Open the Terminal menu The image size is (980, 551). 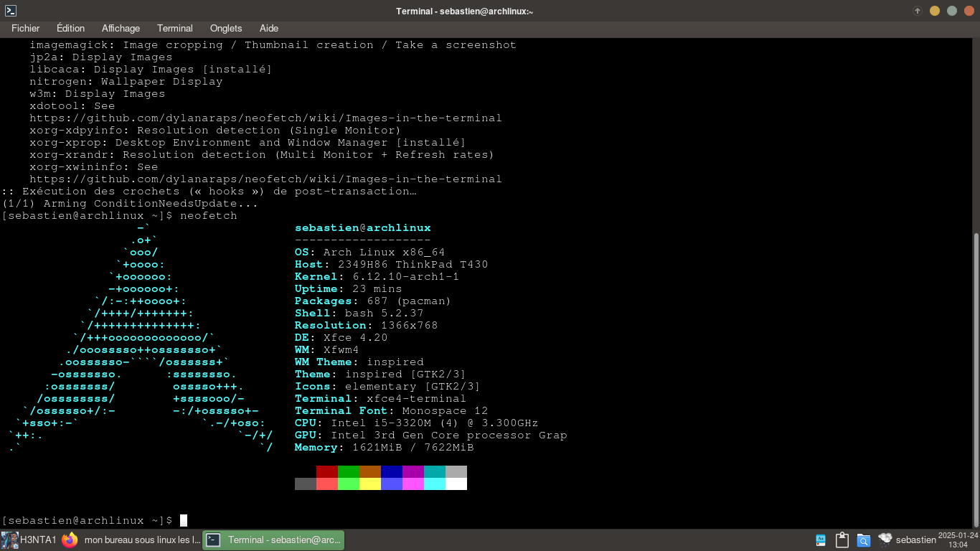tap(175, 28)
